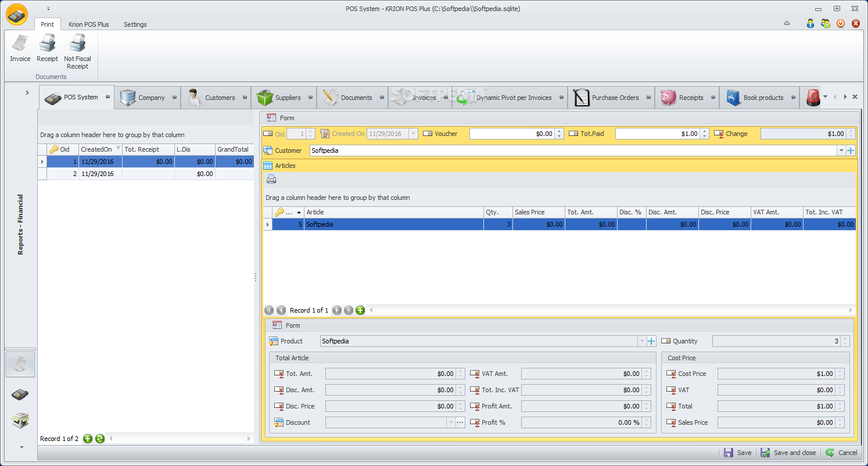
Task: Expand navigation pane options at the bottom
Action: pyautogui.click(x=21, y=447)
